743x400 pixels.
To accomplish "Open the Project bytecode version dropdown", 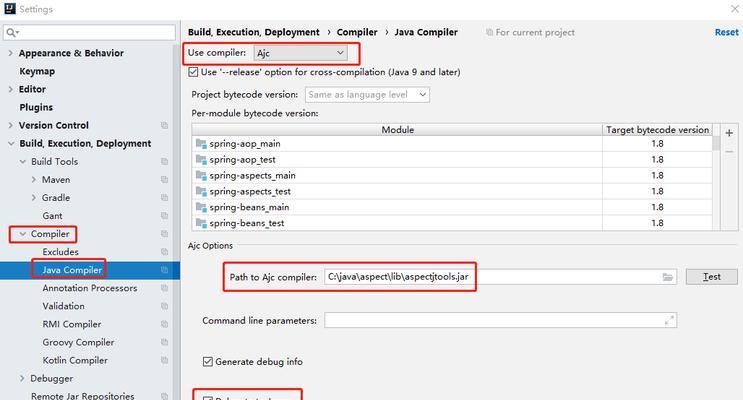I will click(367, 95).
